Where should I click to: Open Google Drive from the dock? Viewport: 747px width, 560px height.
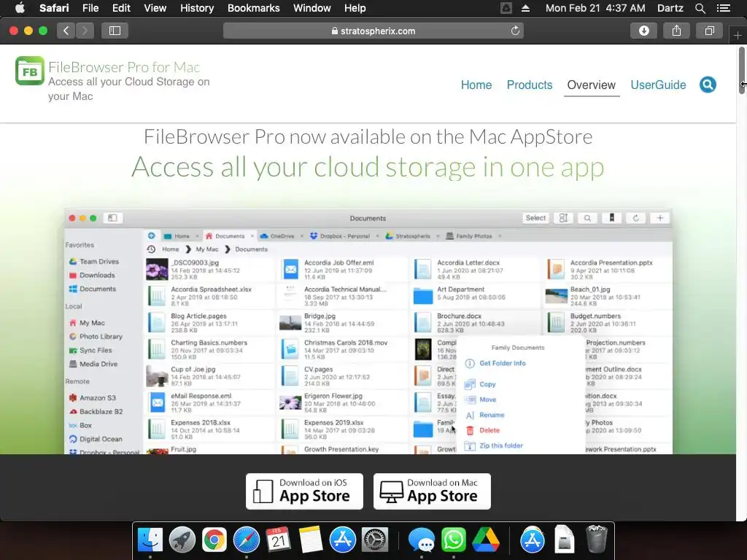pos(485,540)
